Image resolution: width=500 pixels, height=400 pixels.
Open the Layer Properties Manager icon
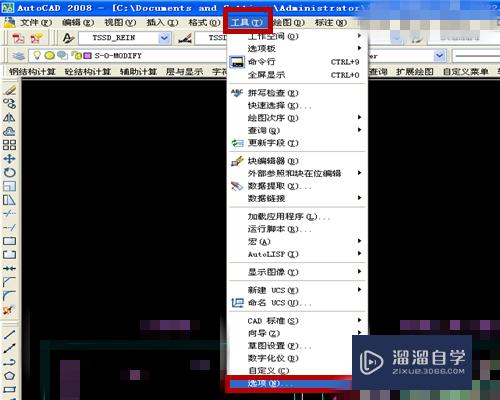(x=18, y=56)
